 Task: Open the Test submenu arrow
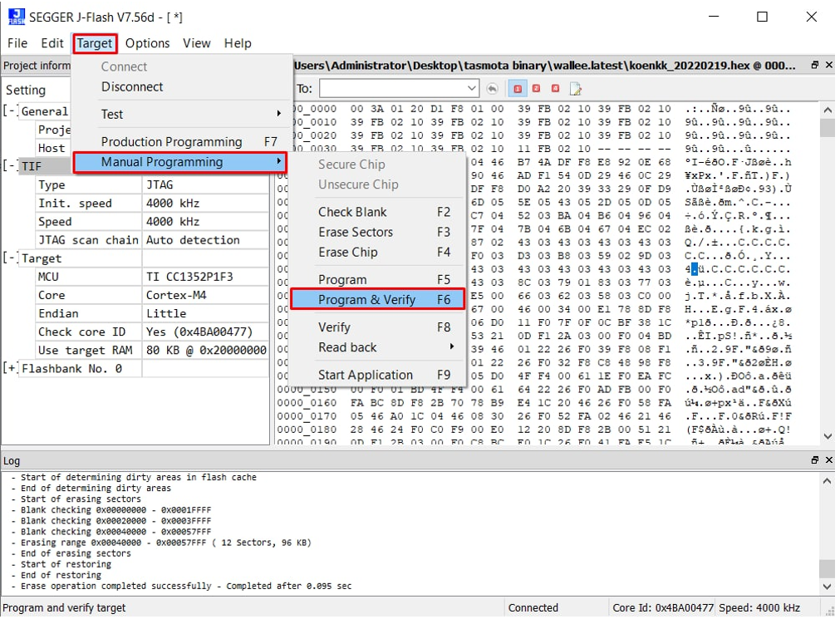pos(278,114)
